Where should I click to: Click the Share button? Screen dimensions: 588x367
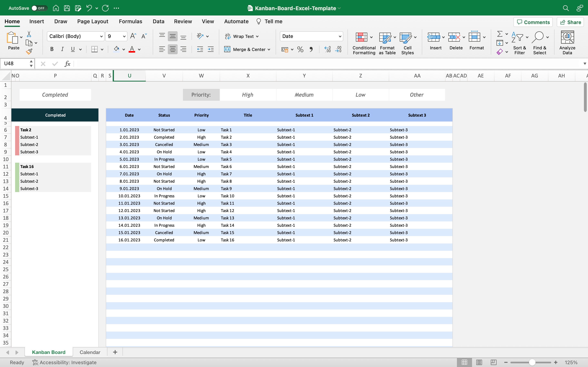pos(570,22)
